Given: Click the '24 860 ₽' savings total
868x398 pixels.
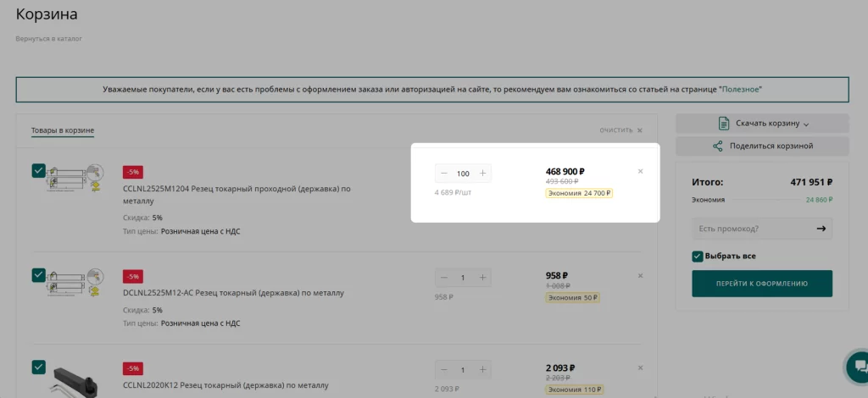Looking at the screenshot, I should coord(818,200).
